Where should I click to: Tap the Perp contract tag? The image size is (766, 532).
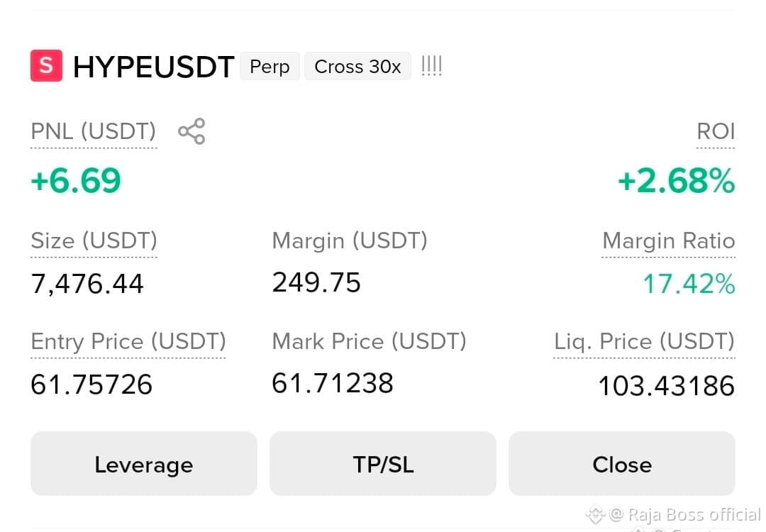tap(270, 67)
